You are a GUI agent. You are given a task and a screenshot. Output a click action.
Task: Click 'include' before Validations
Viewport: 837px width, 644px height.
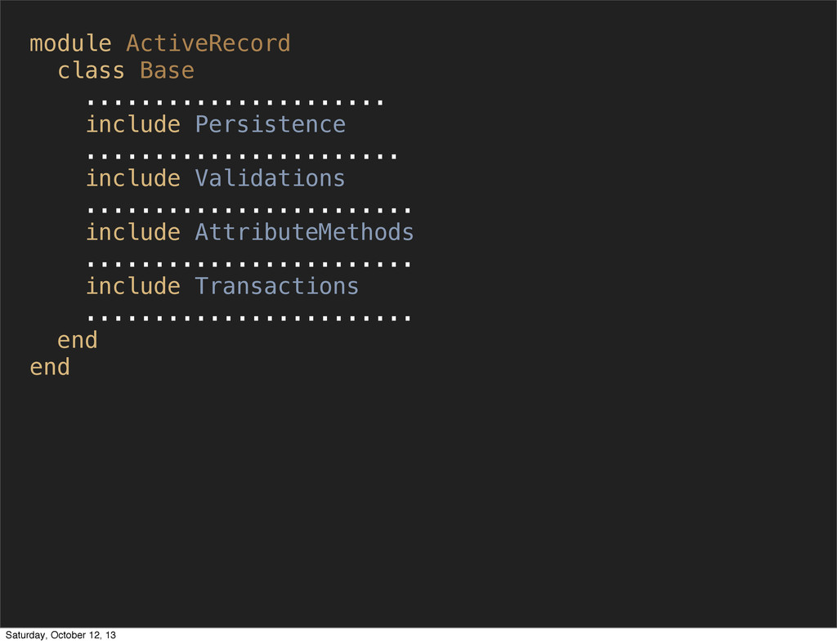tap(133, 178)
